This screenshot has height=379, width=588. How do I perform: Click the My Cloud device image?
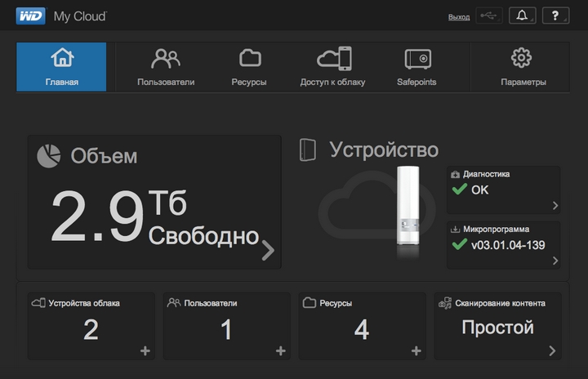point(408,206)
